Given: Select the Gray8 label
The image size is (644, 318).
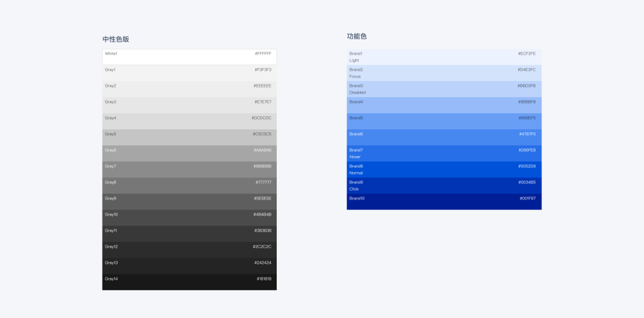Looking at the screenshot, I should (110, 182).
